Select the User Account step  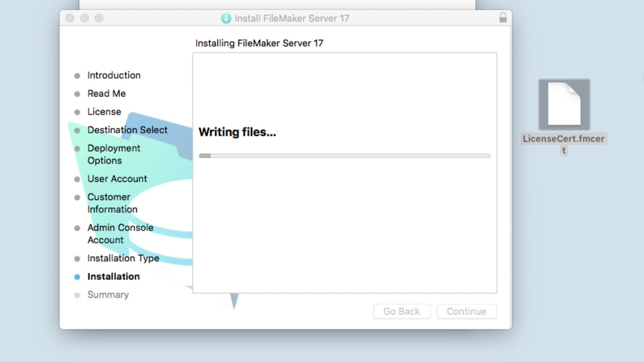(117, 178)
